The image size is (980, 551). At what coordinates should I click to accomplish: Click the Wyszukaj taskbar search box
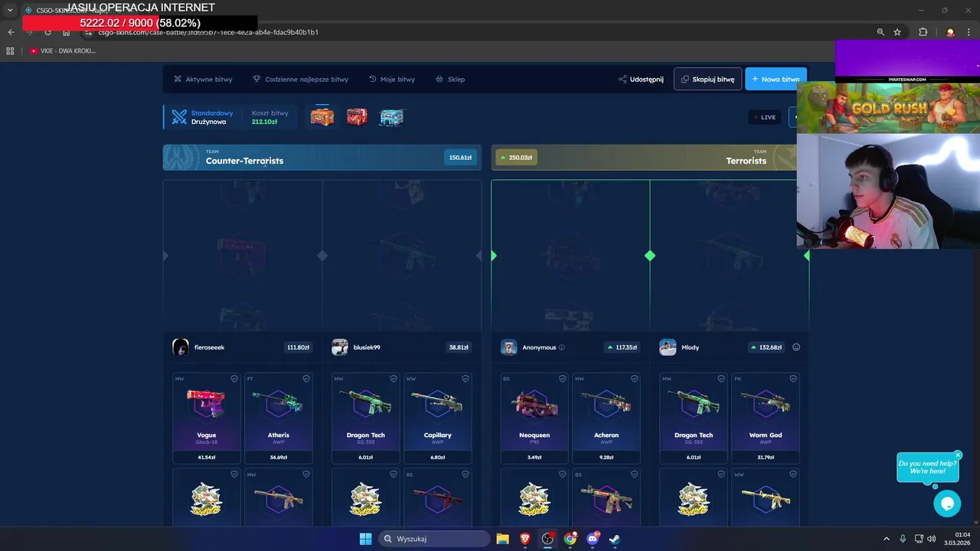coord(435,539)
